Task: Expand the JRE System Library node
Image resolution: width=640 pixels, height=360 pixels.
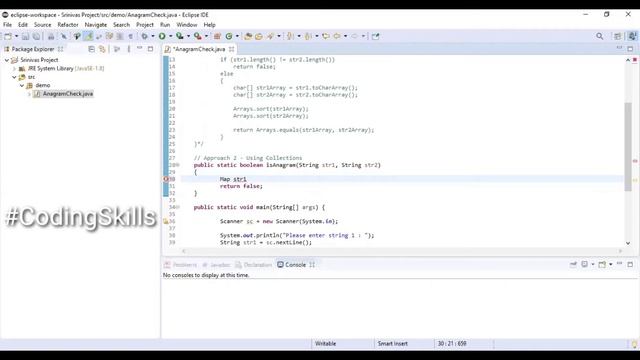Action: tap(14, 69)
